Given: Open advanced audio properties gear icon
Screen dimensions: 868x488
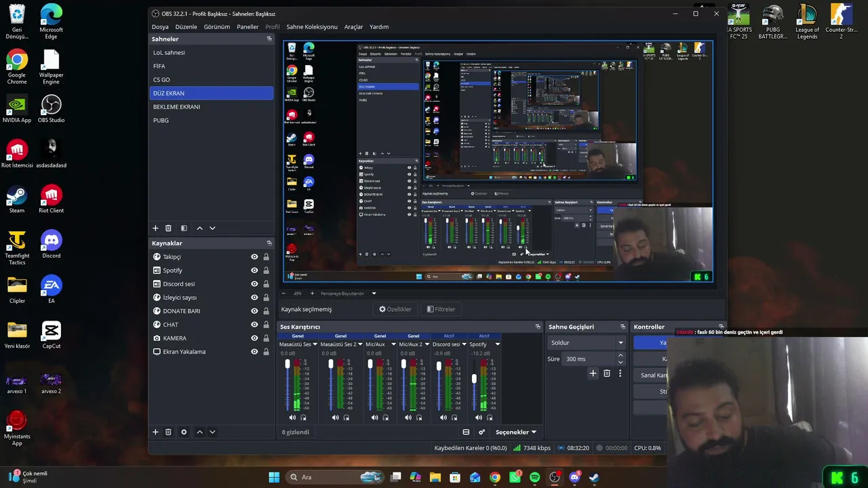Looking at the screenshot, I should tap(481, 432).
